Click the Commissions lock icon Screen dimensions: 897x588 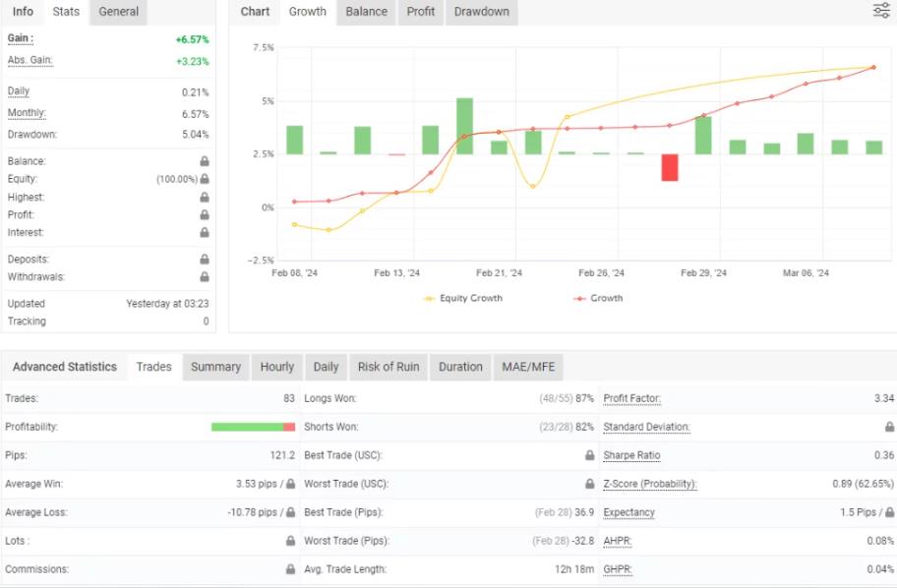click(x=291, y=569)
